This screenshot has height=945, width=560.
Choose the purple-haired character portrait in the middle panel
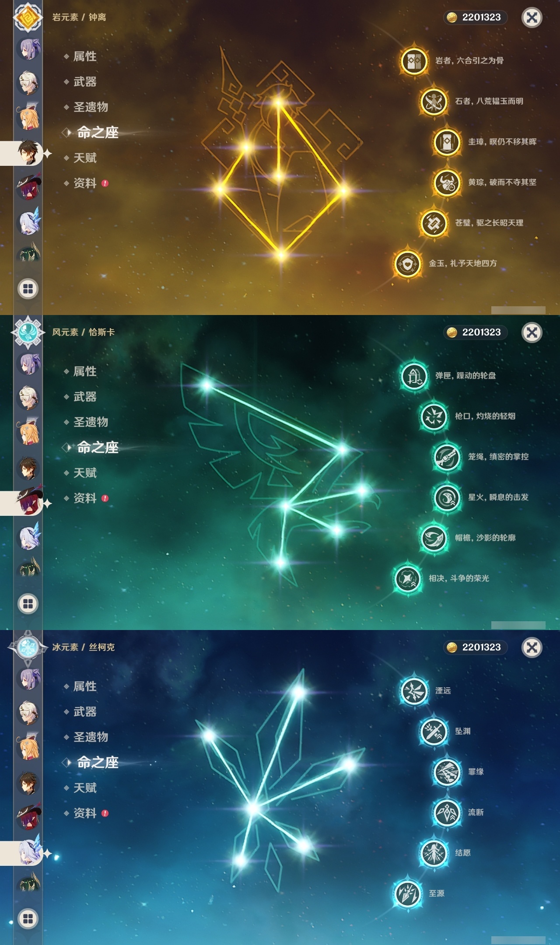[x=28, y=364]
